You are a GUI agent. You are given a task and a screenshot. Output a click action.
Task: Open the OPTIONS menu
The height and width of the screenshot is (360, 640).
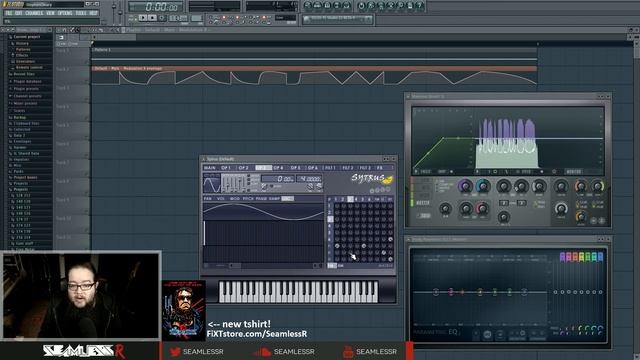(x=65, y=13)
